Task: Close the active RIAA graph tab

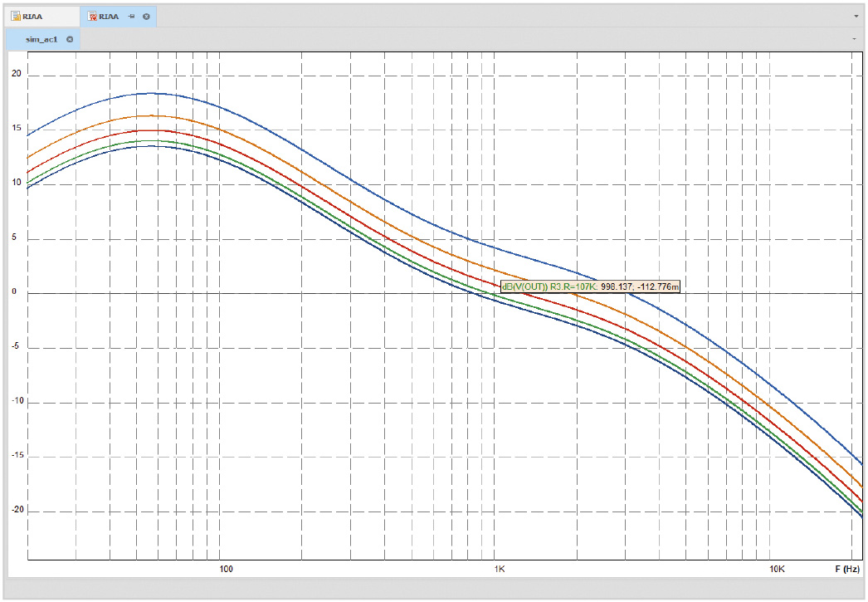Action: [146, 17]
